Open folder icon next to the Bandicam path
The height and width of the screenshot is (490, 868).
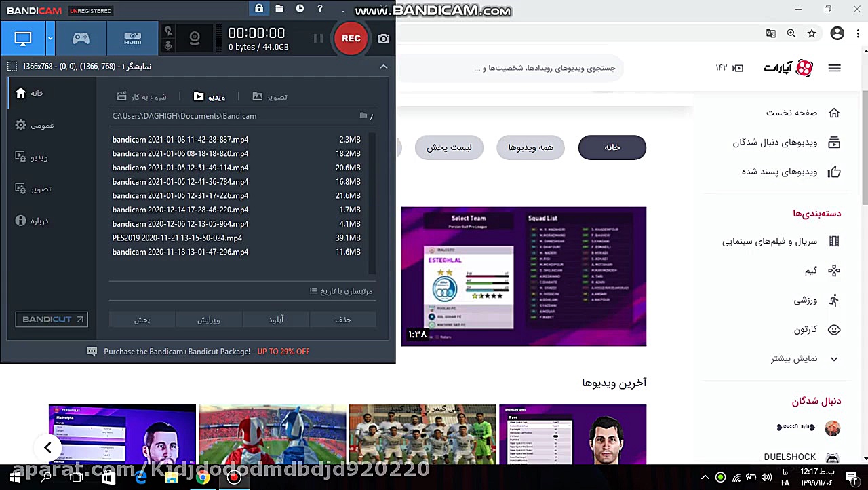(363, 116)
